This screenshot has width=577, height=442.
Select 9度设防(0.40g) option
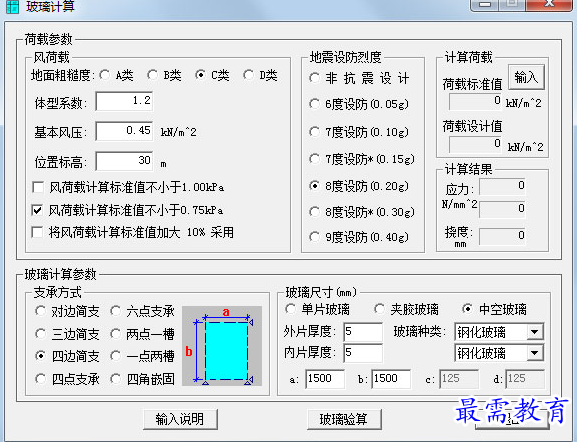coord(314,237)
